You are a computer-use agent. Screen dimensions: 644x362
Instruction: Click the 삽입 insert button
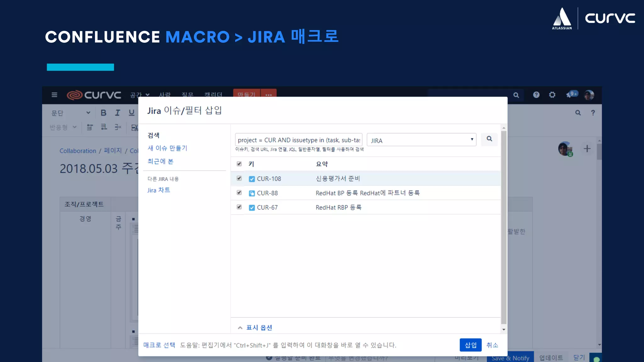(470, 345)
